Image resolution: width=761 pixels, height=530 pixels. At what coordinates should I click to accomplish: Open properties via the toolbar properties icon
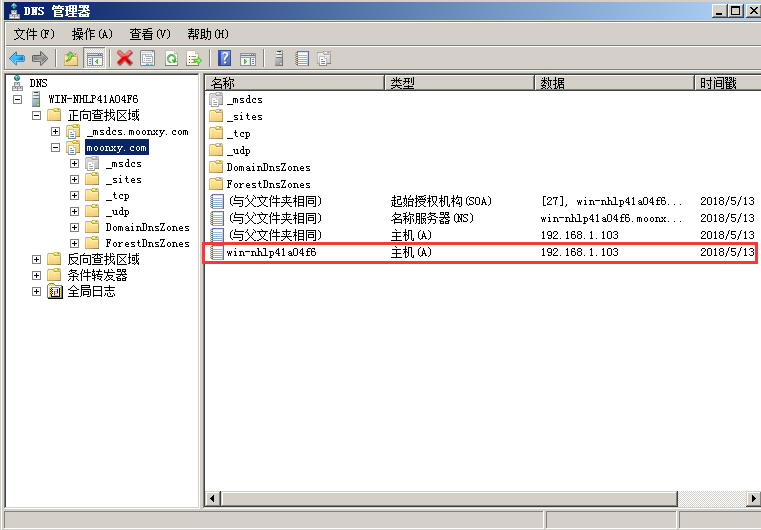(x=148, y=59)
